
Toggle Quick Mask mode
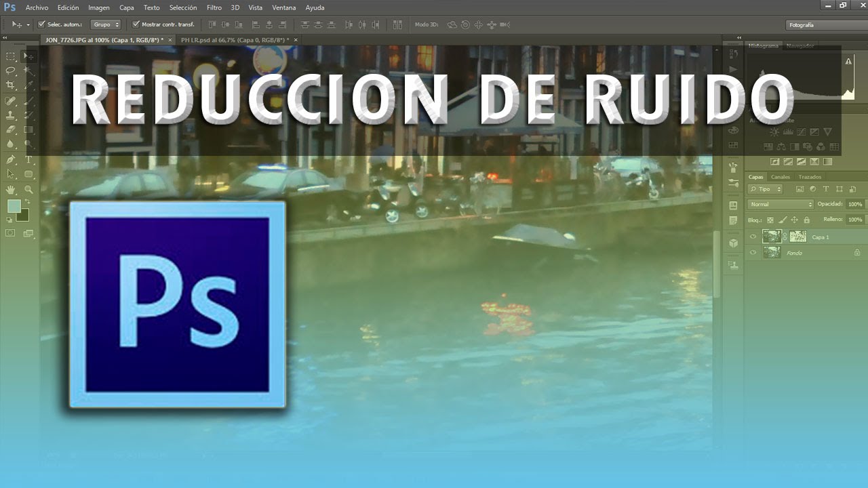coord(11,233)
